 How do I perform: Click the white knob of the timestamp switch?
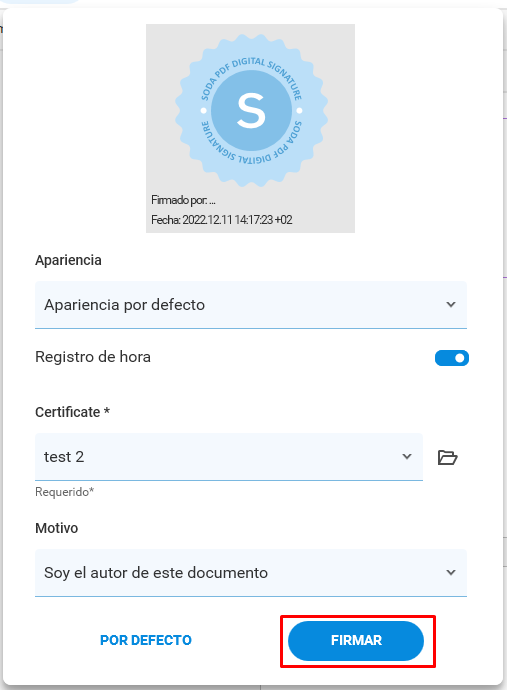pos(460,358)
